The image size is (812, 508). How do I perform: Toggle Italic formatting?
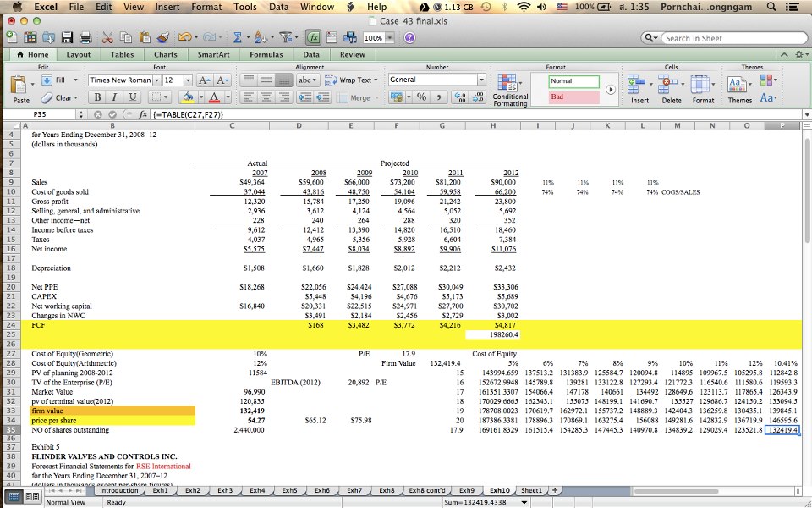pyautogui.click(x=113, y=98)
